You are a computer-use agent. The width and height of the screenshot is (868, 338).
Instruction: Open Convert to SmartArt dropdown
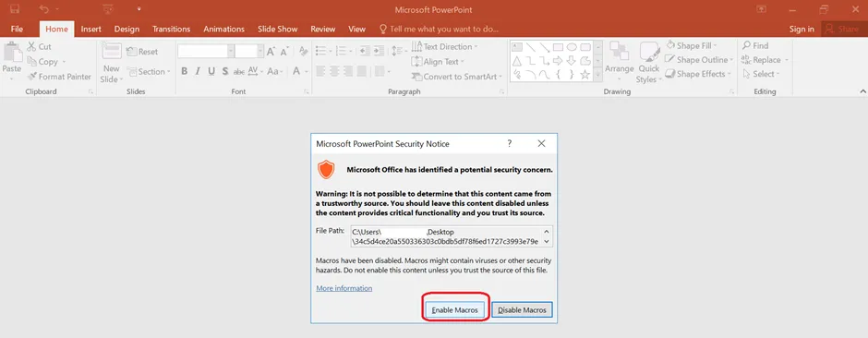coord(457,77)
